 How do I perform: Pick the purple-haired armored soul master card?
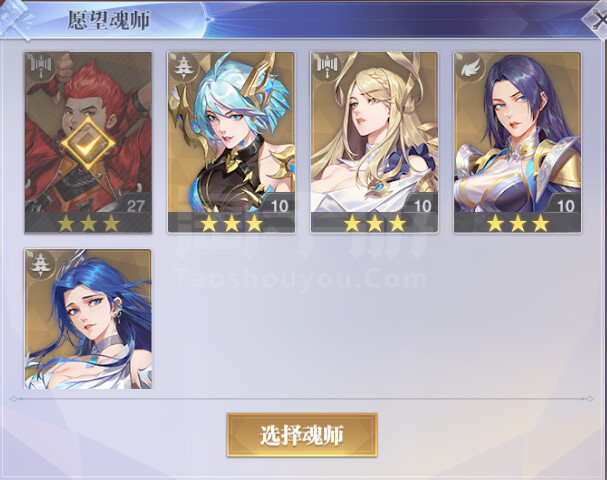(517, 142)
